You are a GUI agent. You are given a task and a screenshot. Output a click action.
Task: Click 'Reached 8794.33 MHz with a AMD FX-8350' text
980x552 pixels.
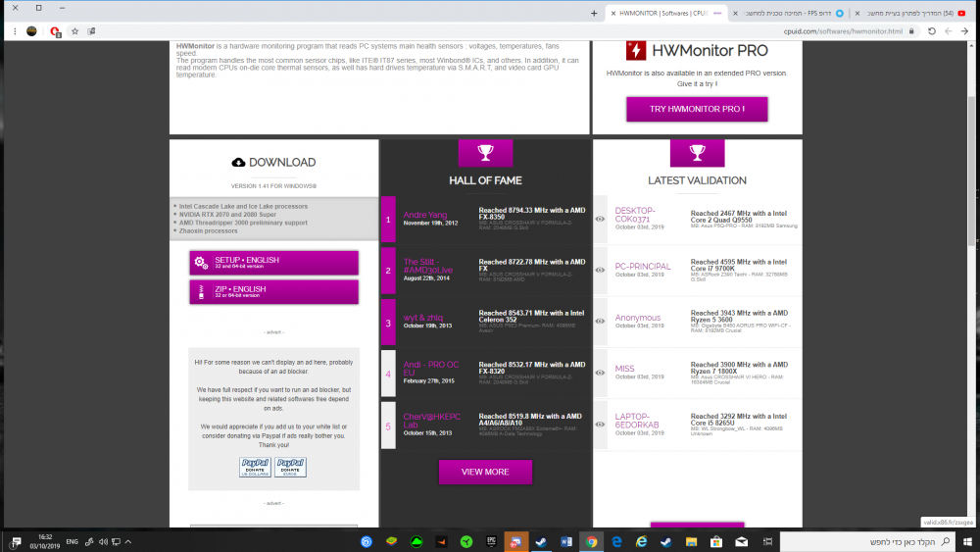(532, 213)
